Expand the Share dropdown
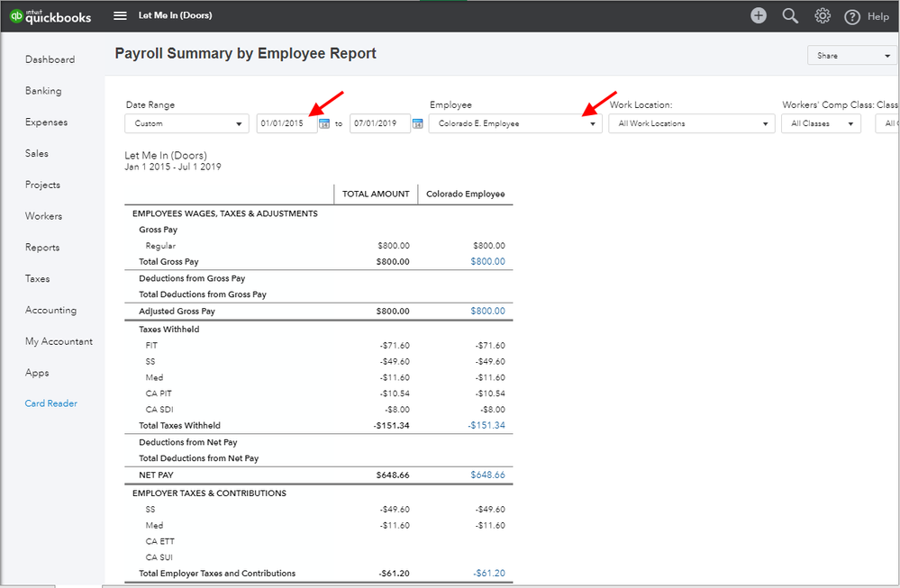The width and height of the screenshot is (900, 588). (x=852, y=56)
